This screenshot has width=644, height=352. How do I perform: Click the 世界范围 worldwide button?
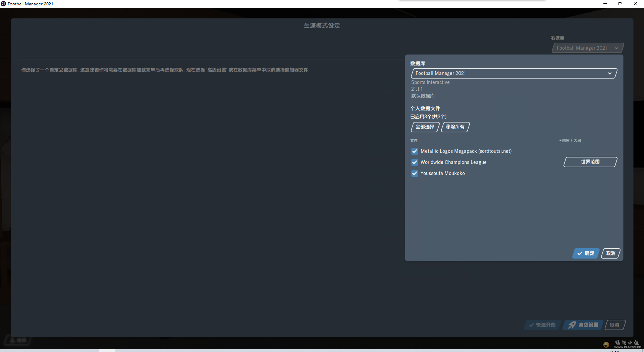pyautogui.click(x=590, y=162)
